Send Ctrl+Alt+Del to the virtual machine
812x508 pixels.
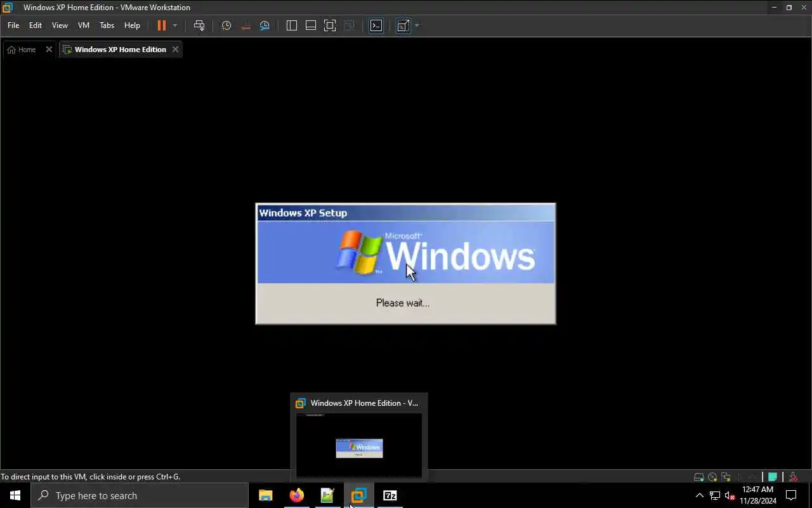point(199,25)
